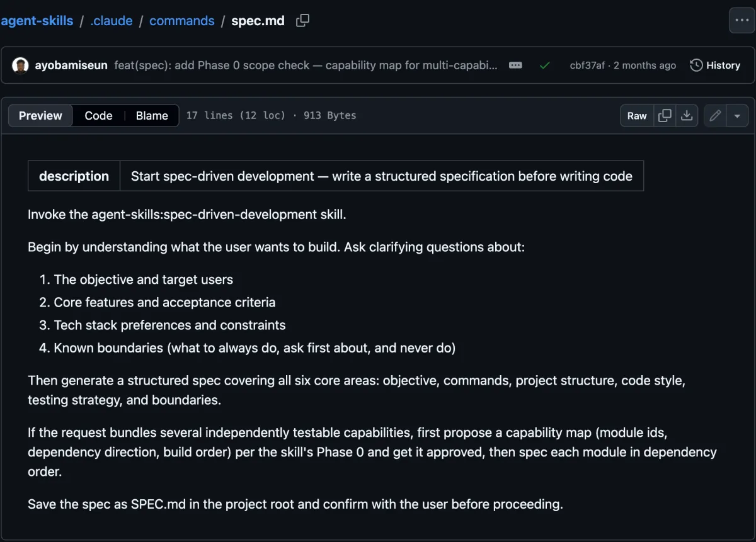The width and height of the screenshot is (756, 542).
Task: Open the Raw file view
Action: click(637, 116)
